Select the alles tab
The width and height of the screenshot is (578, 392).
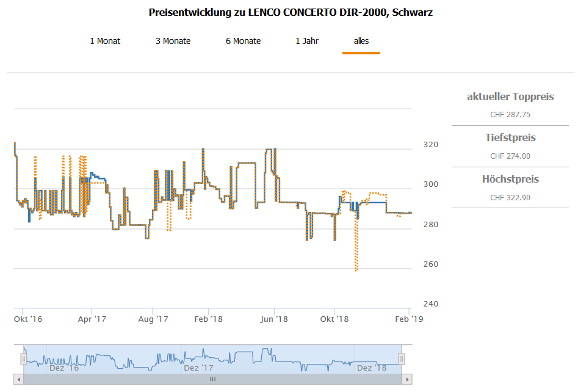click(x=361, y=41)
